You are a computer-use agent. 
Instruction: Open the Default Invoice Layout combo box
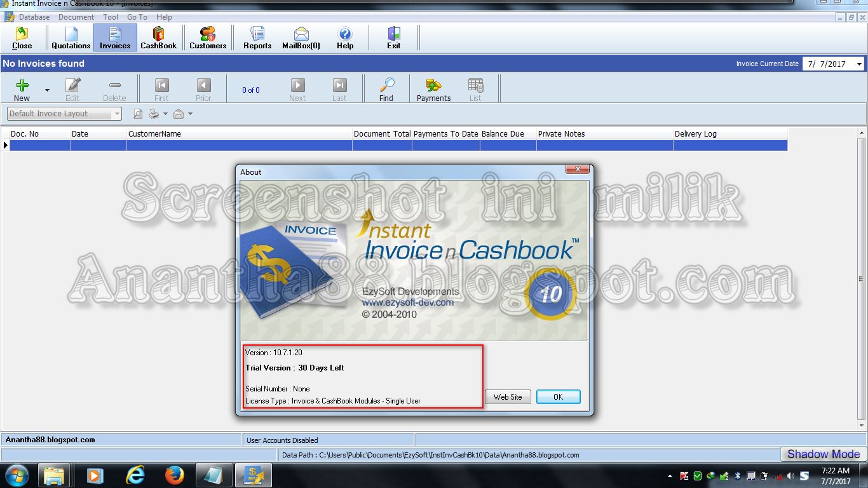tap(64, 114)
